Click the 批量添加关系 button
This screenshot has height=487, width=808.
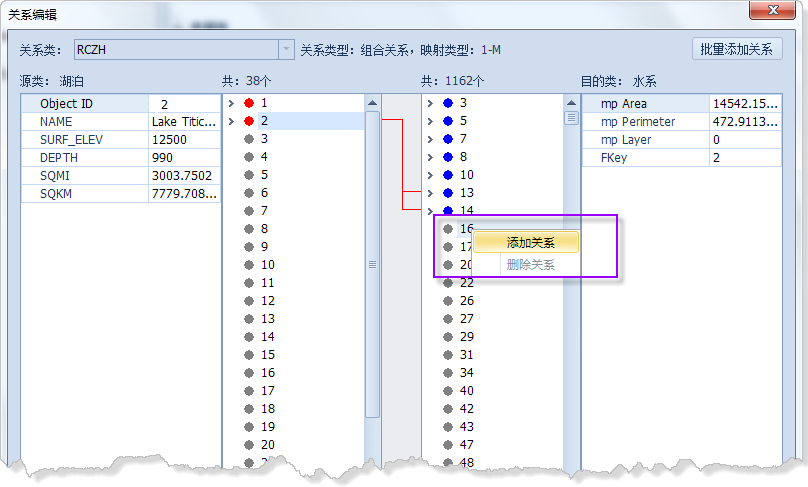[737, 49]
